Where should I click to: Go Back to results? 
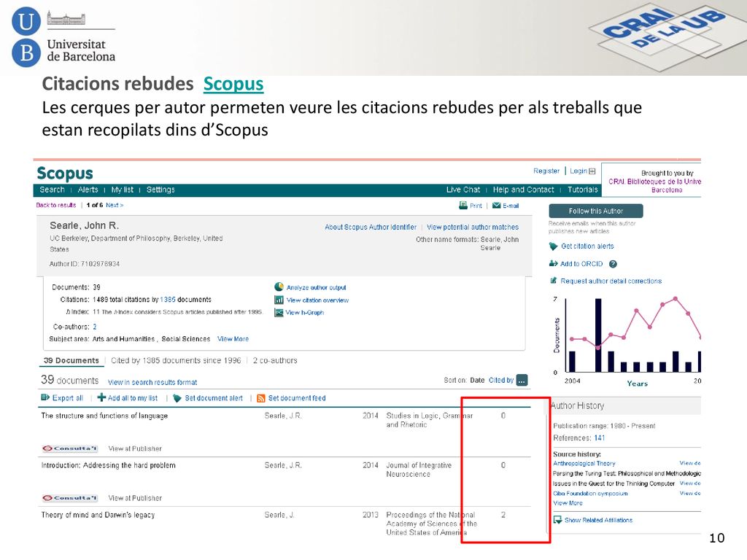[x=55, y=205]
